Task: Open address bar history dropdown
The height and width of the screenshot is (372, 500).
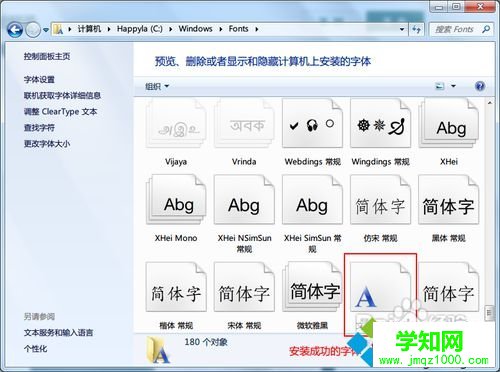Action: coord(402,29)
